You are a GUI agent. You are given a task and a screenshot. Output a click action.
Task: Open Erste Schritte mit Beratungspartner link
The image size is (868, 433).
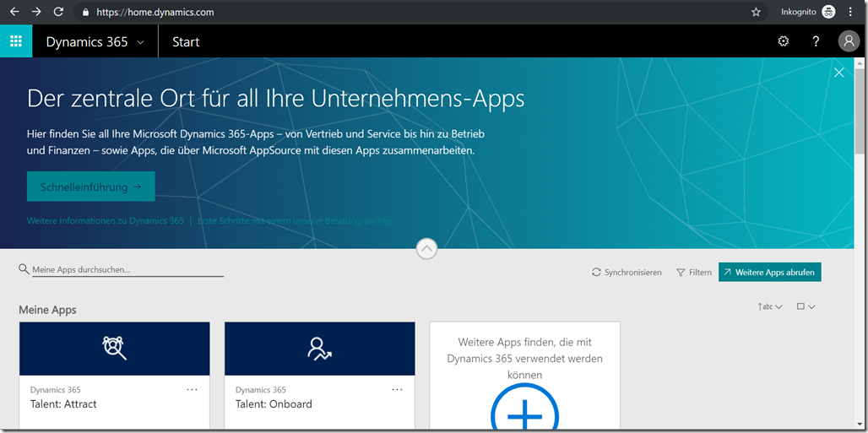(296, 220)
